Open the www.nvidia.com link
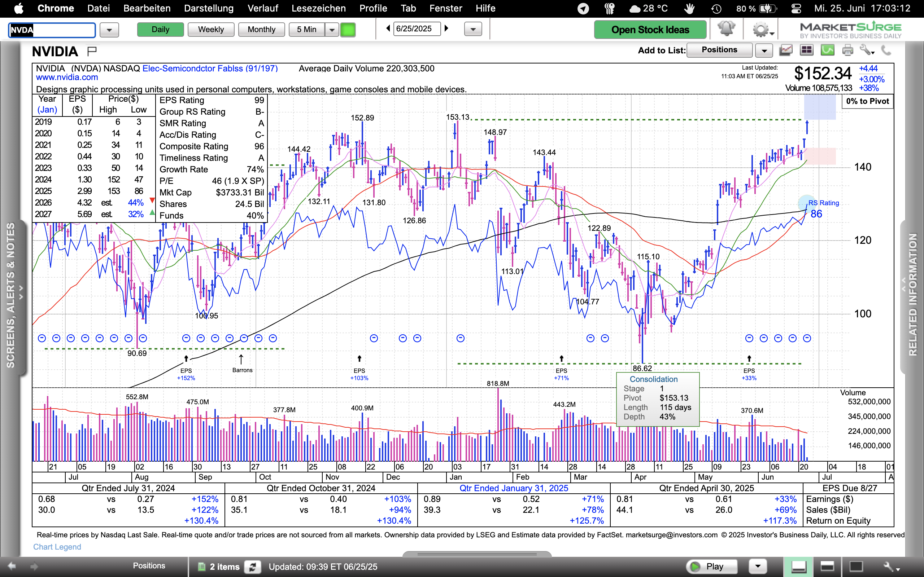This screenshot has width=924, height=577. (x=67, y=78)
